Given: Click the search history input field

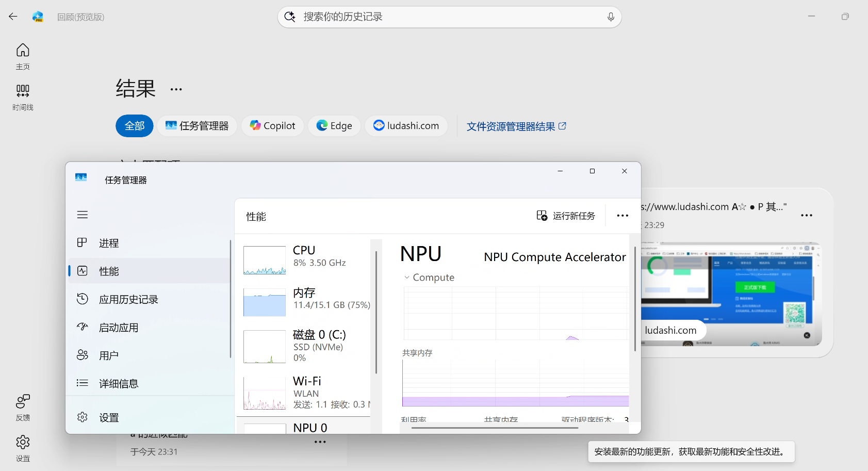Looking at the screenshot, I should [x=449, y=17].
